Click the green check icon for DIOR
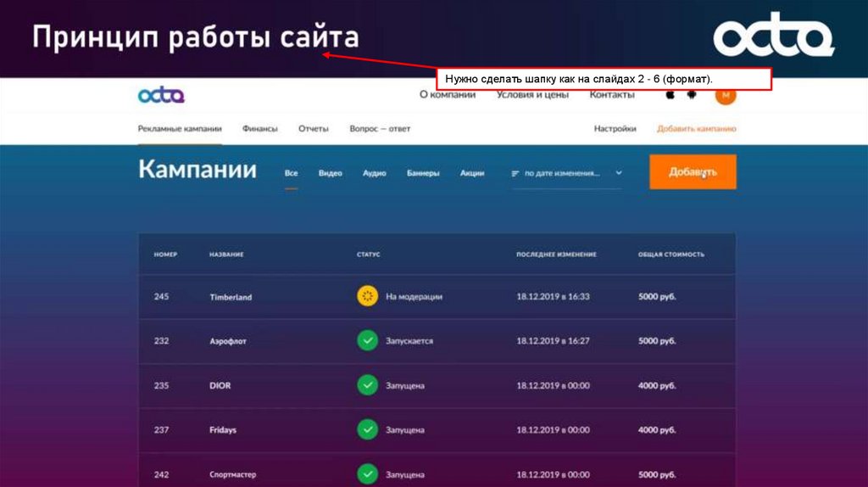This screenshot has height=487, width=868. (367, 384)
